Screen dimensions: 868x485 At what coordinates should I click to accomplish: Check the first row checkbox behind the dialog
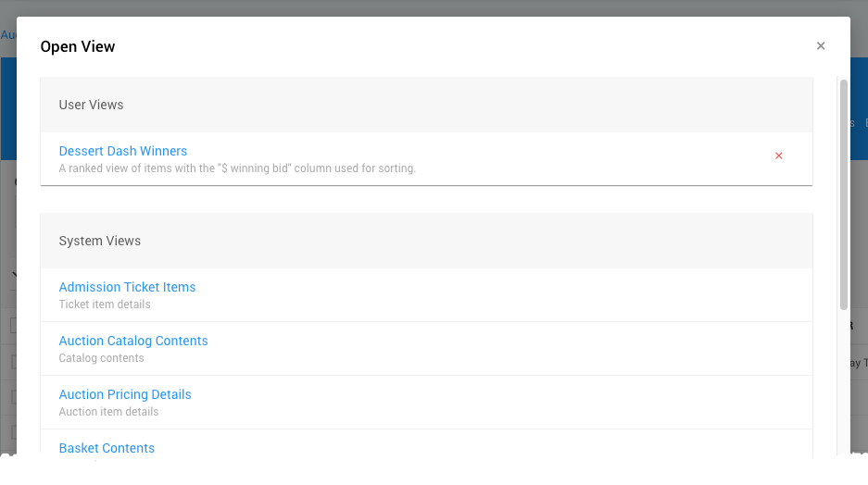14,361
